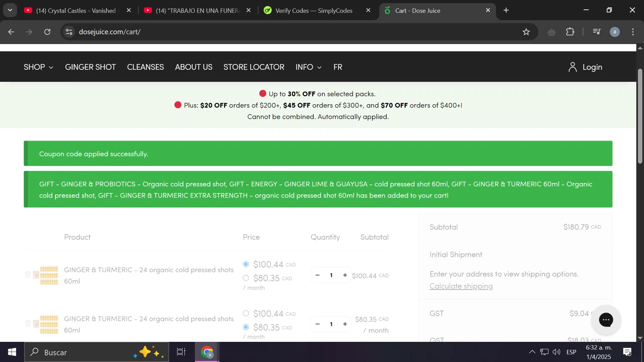Open the media control icon in the toolbar
This screenshot has height=362, width=644.
[x=597, y=32]
